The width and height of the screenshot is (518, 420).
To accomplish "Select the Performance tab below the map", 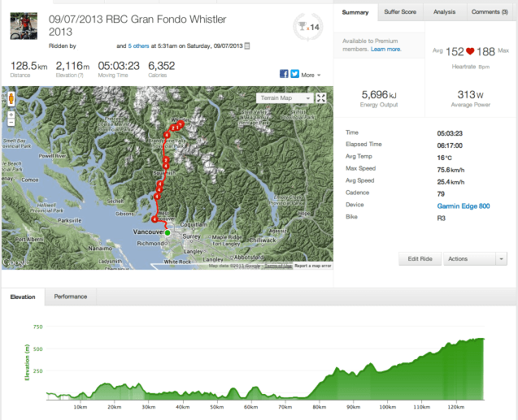I will [71, 297].
